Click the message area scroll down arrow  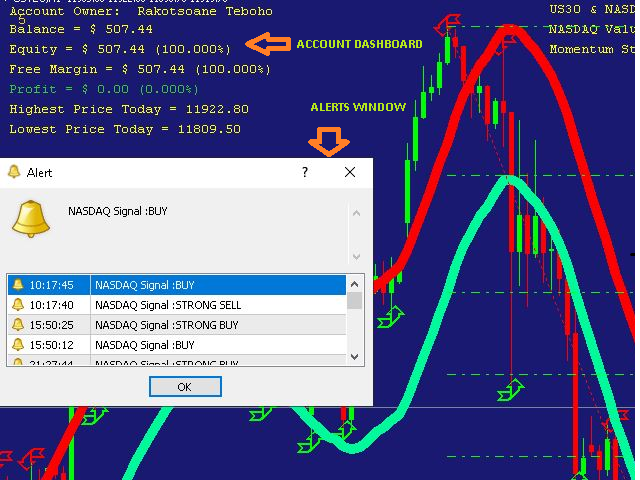coord(356,257)
